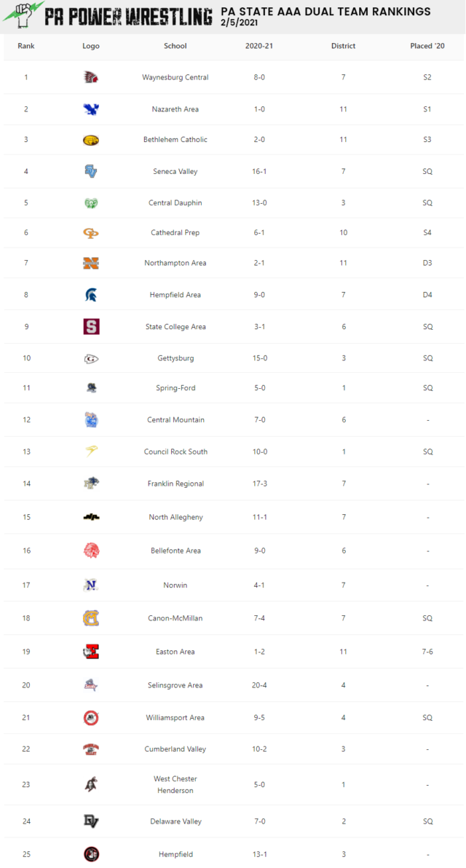Open the West Chester Henderson school link
This screenshot has height=868, width=466.
[175, 784]
